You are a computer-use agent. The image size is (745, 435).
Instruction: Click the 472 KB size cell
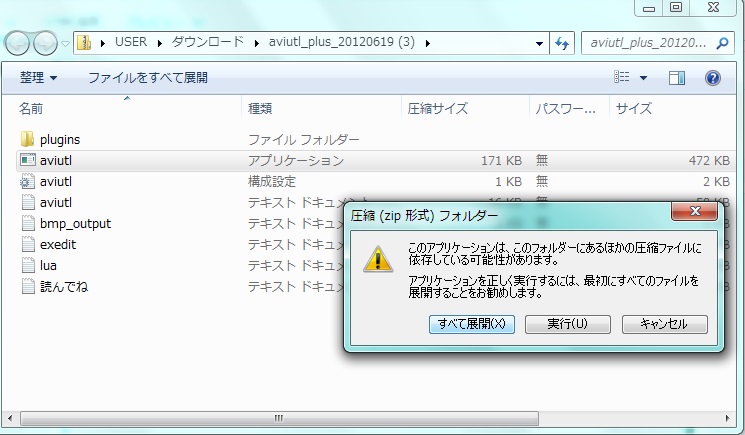709,161
